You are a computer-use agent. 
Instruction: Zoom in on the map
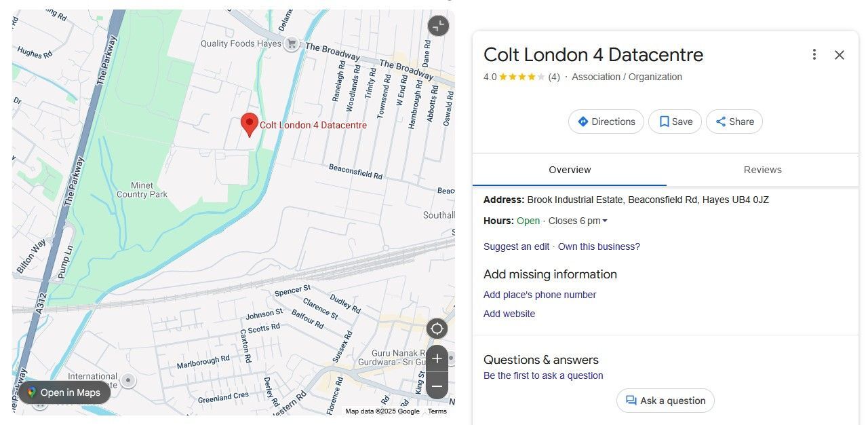click(x=437, y=358)
